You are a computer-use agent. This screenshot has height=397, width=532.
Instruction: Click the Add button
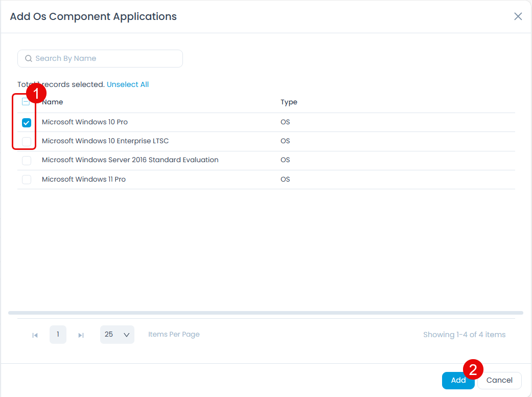click(458, 380)
